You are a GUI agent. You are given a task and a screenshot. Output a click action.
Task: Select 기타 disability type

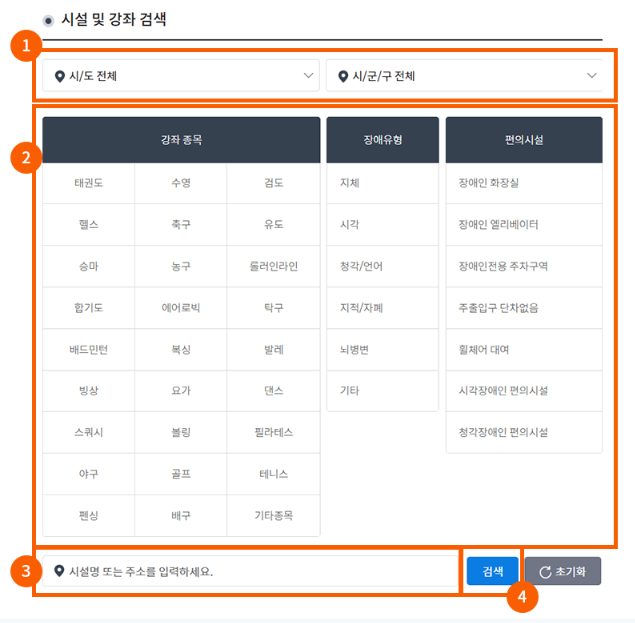tap(383, 391)
